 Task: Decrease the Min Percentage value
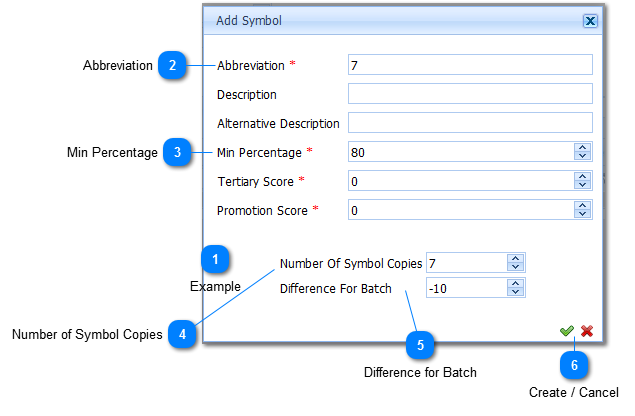[583, 156]
